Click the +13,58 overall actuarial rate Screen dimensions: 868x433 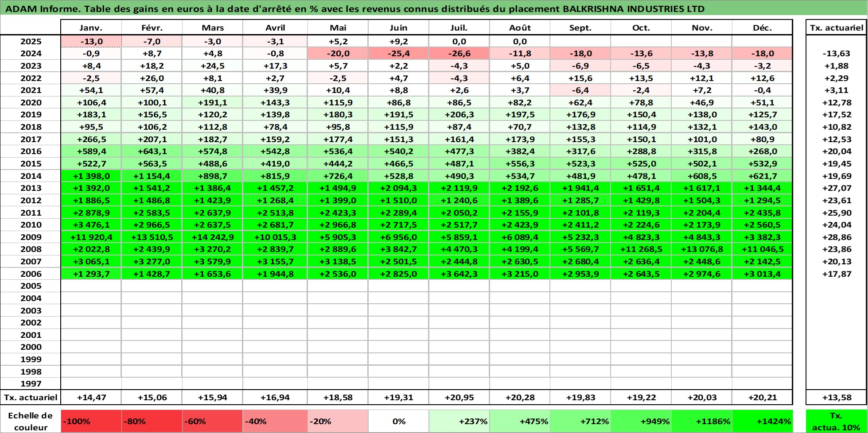tap(837, 398)
